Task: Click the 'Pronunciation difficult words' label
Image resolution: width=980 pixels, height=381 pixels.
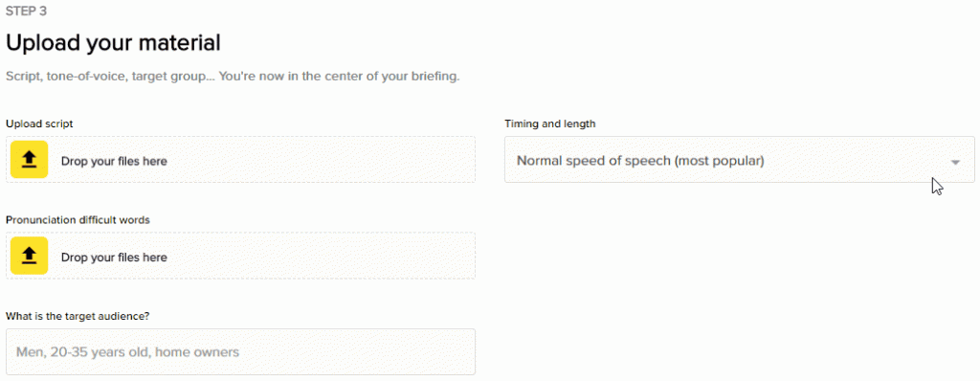Action: [x=78, y=220]
